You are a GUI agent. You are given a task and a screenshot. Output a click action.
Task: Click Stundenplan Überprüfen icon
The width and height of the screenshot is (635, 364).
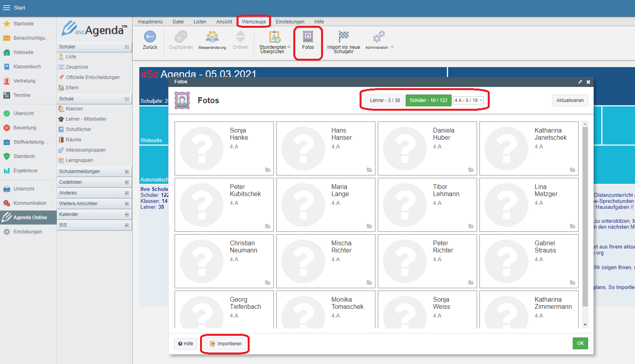(x=275, y=37)
